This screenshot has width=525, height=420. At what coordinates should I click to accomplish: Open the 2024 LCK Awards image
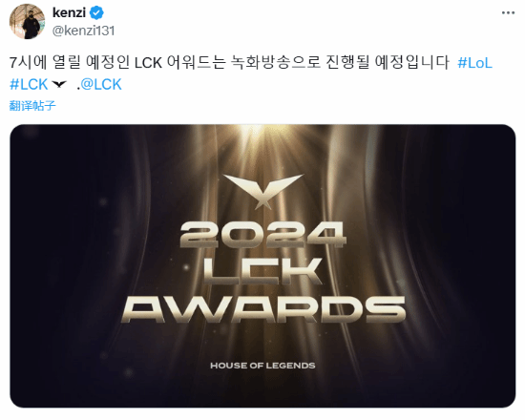[262, 266]
